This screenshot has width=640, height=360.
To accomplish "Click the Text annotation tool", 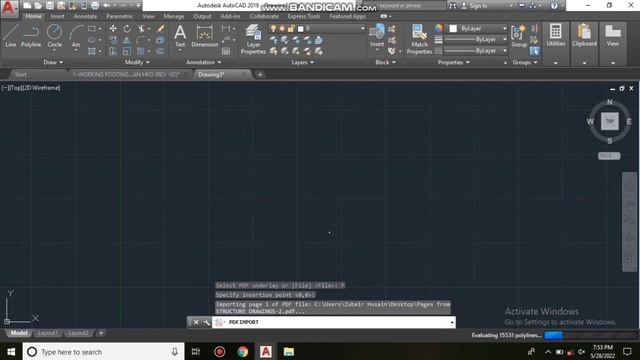I will pyautogui.click(x=180, y=36).
